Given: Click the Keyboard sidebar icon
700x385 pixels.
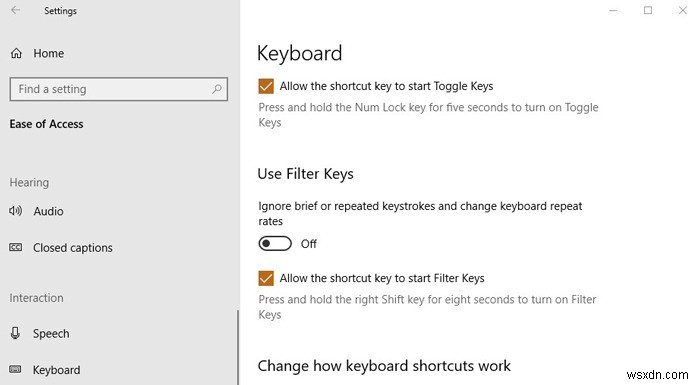Looking at the screenshot, I should (16, 369).
